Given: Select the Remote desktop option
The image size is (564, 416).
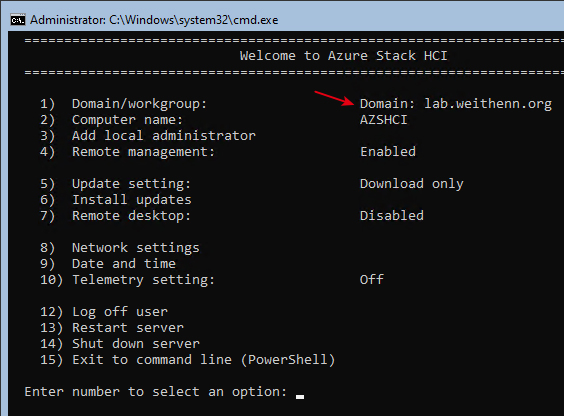Looking at the screenshot, I should coord(115,216).
